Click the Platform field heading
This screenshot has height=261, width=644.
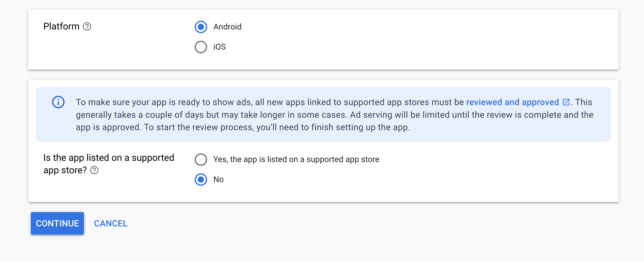tap(61, 26)
